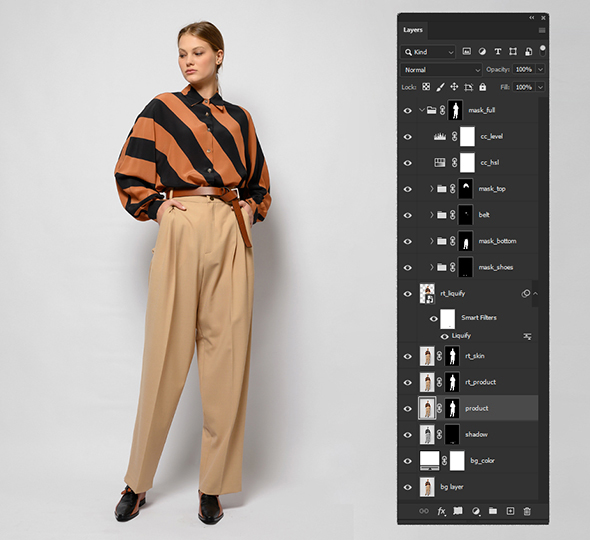Open the Normal blend mode dropdown
This screenshot has height=540, width=590.
(x=441, y=70)
